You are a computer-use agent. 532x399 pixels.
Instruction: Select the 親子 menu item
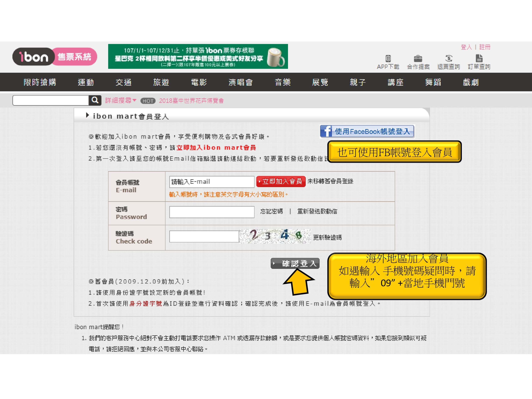point(358,82)
